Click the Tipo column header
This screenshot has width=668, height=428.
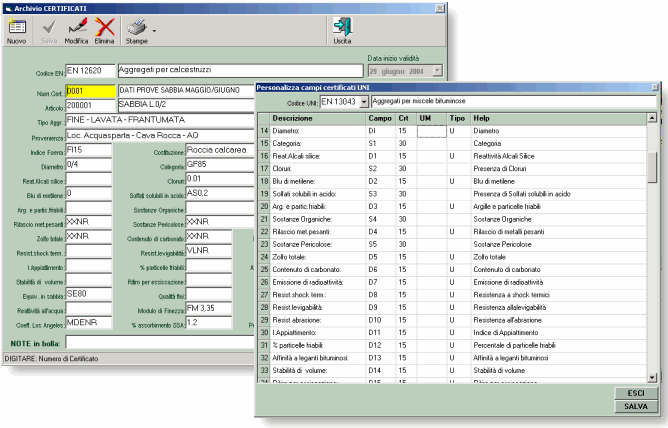pos(458,118)
